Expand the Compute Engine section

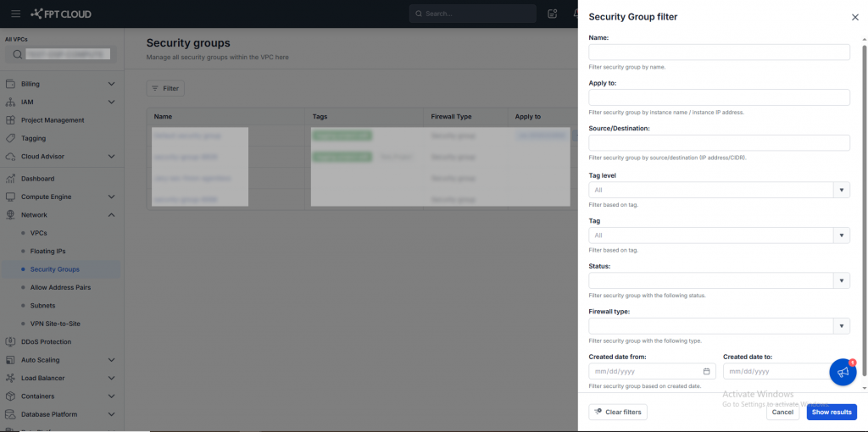pyautogui.click(x=111, y=197)
